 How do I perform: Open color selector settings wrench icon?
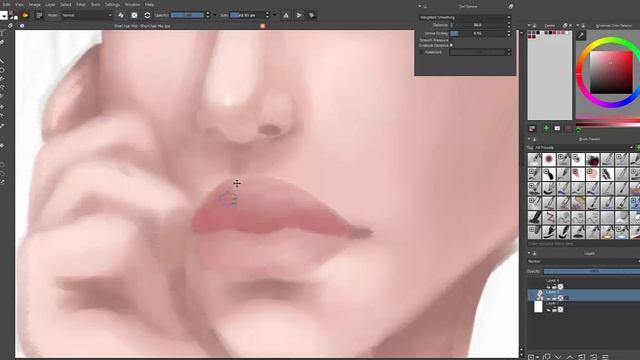click(581, 36)
